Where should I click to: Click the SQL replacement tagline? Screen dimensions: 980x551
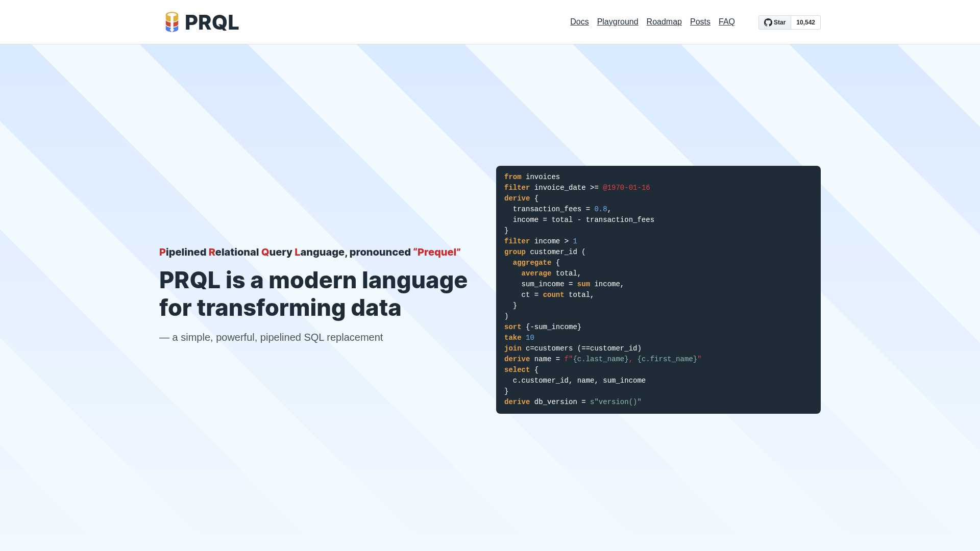tap(271, 337)
